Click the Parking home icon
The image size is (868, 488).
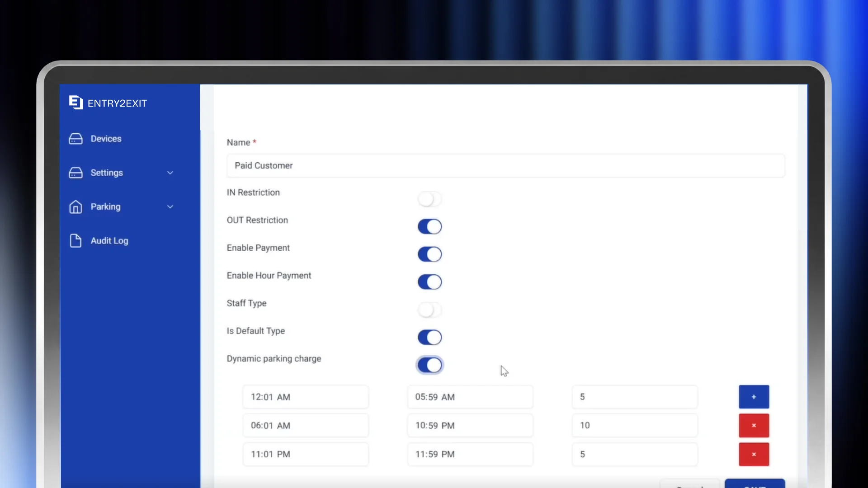click(x=75, y=206)
